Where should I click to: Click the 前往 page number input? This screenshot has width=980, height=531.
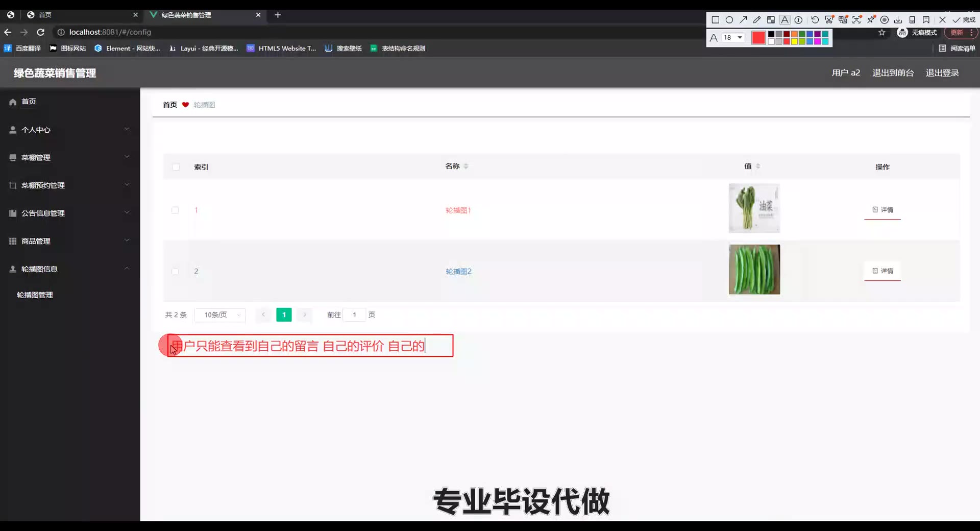click(354, 315)
